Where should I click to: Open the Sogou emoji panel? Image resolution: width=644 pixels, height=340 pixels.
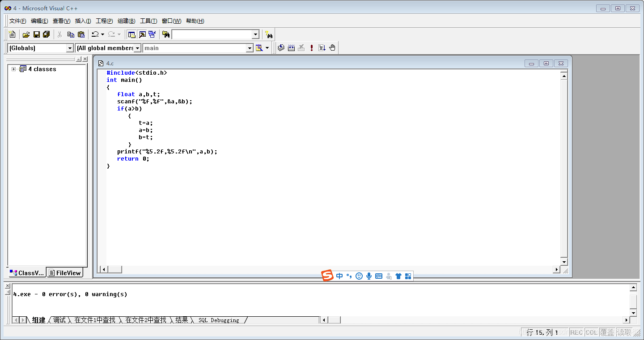coord(359,276)
